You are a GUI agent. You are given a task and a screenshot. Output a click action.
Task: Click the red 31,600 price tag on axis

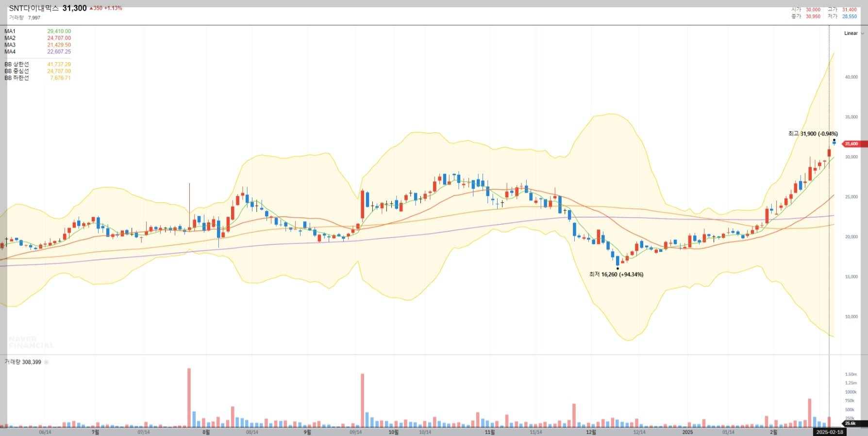854,144
